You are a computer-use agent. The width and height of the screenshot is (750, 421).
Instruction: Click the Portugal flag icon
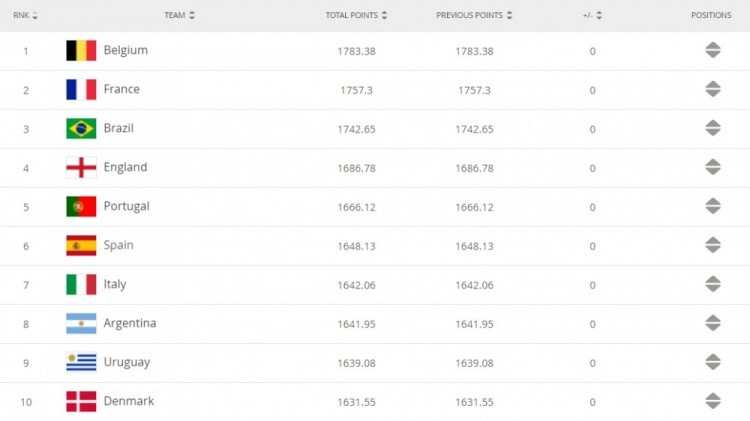81,206
